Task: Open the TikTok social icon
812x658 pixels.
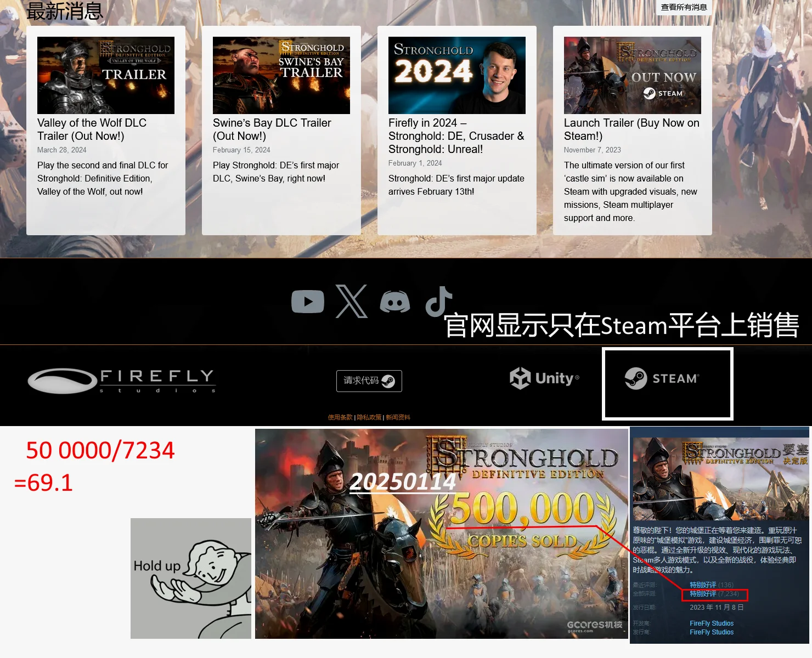Action: [439, 302]
